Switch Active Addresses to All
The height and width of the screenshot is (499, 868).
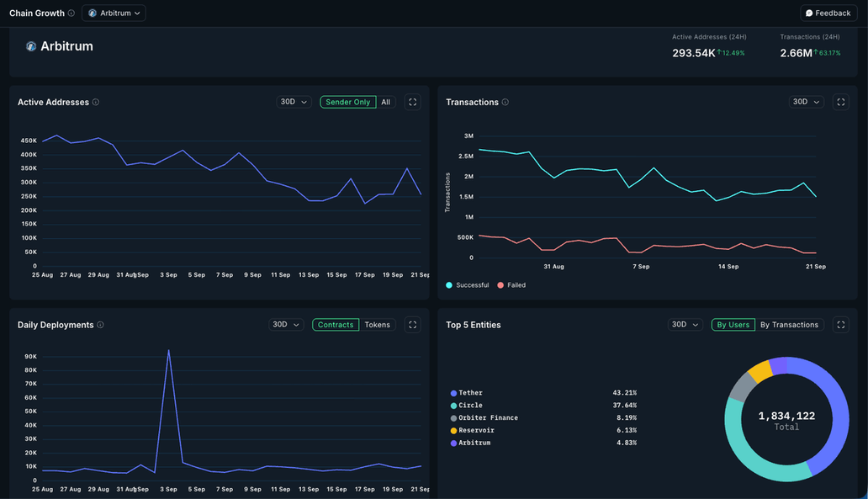[x=386, y=102]
